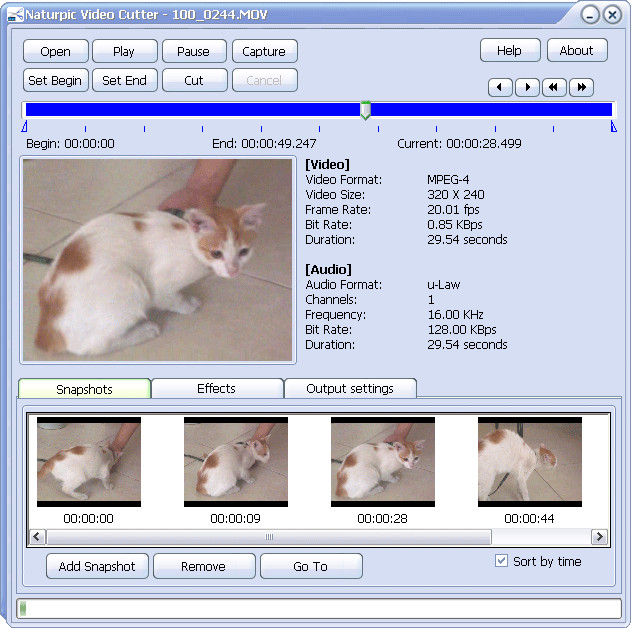Close the Naturpic Video Cutter window
This screenshot has width=631, height=628.
(612, 15)
